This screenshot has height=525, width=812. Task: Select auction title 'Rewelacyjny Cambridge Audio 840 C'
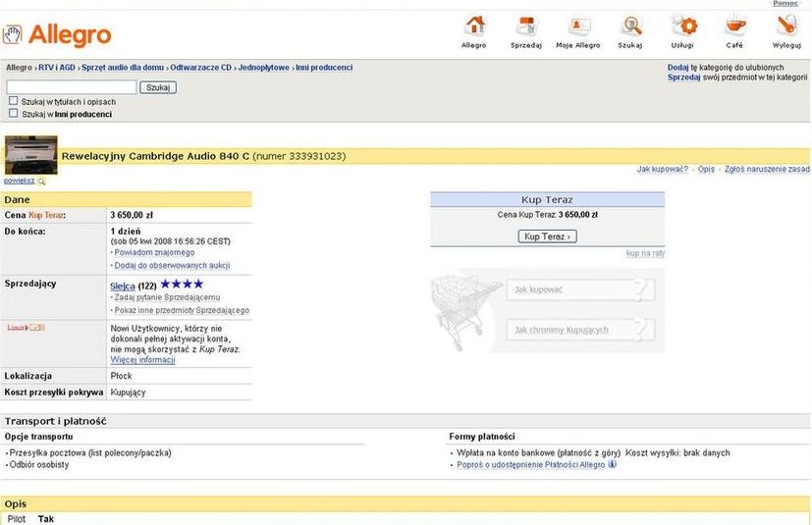point(155,156)
